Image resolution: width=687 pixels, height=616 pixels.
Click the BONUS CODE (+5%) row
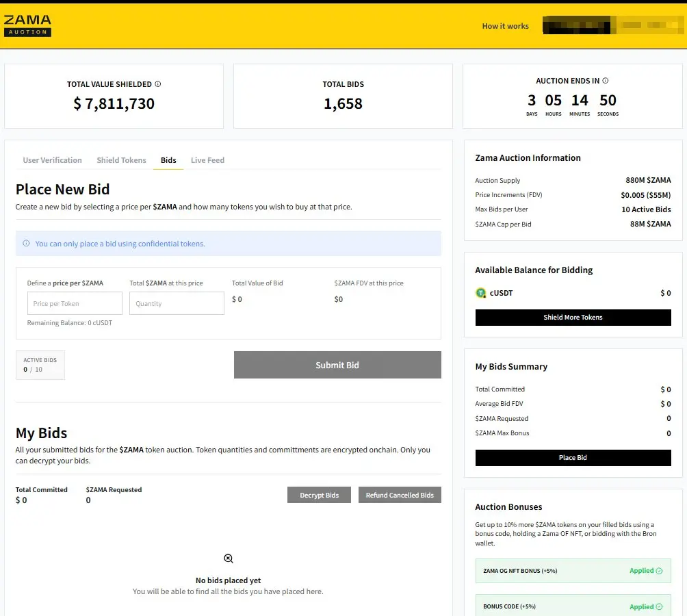point(573,606)
